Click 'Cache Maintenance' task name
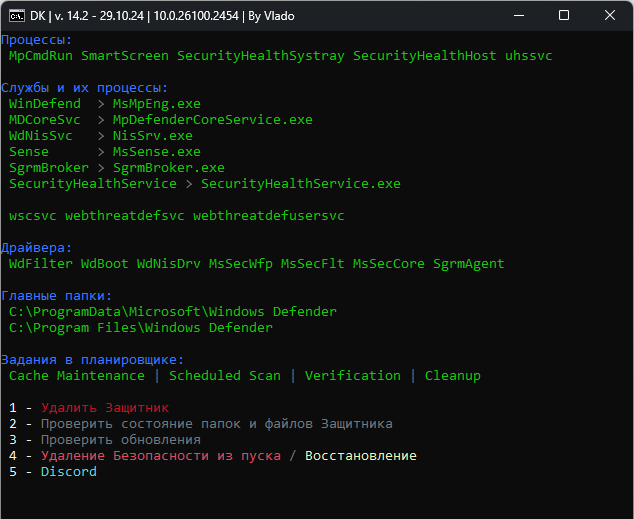 click(77, 376)
